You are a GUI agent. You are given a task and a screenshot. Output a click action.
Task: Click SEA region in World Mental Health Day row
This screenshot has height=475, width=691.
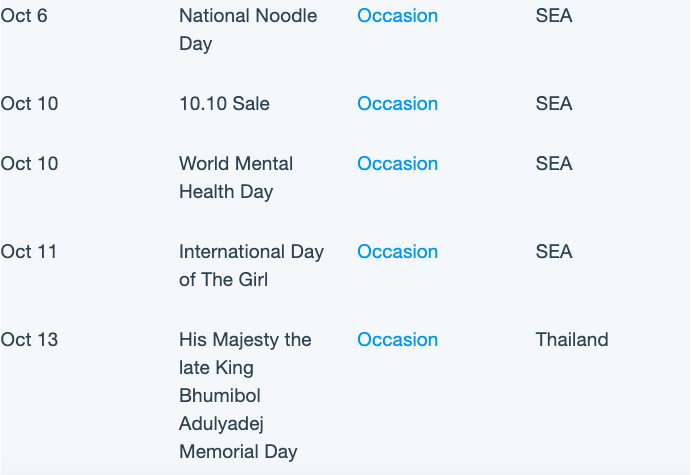tap(554, 164)
